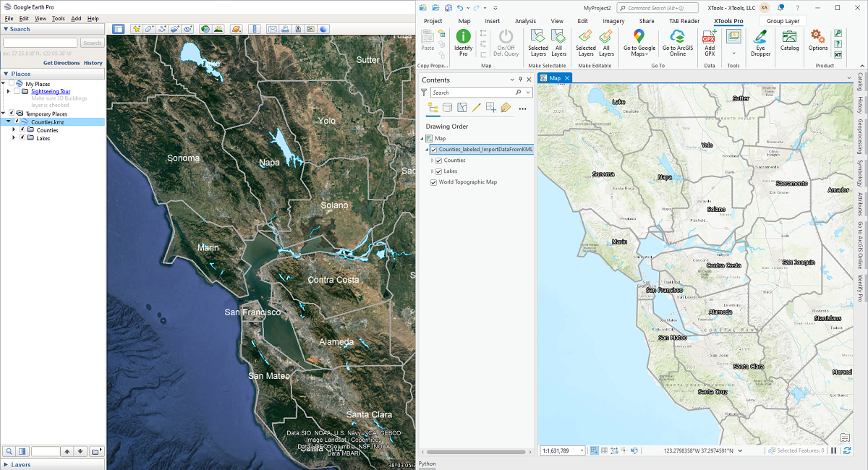Click the Get Directions link
The height and width of the screenshot is (470, 868).
tap(61, 63)
